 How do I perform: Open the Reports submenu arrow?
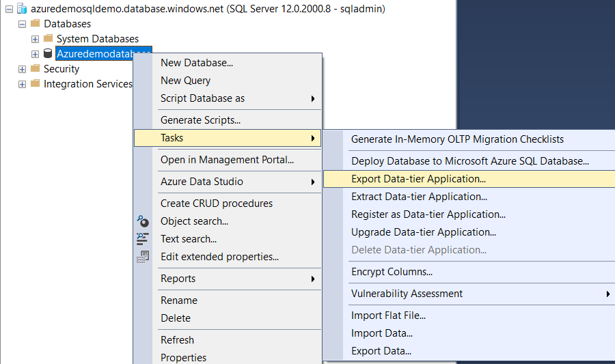point(312,279)
